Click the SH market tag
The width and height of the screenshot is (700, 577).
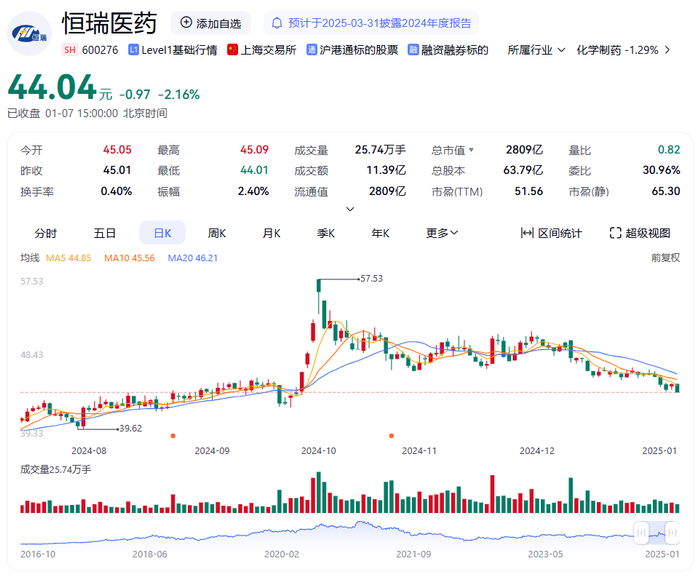(x=70, y=50)
